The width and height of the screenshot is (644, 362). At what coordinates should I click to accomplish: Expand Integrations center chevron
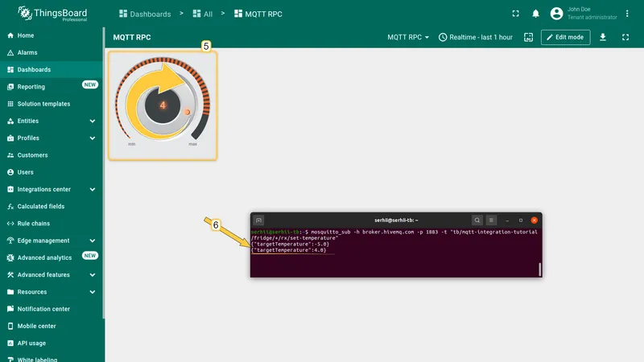93,190
